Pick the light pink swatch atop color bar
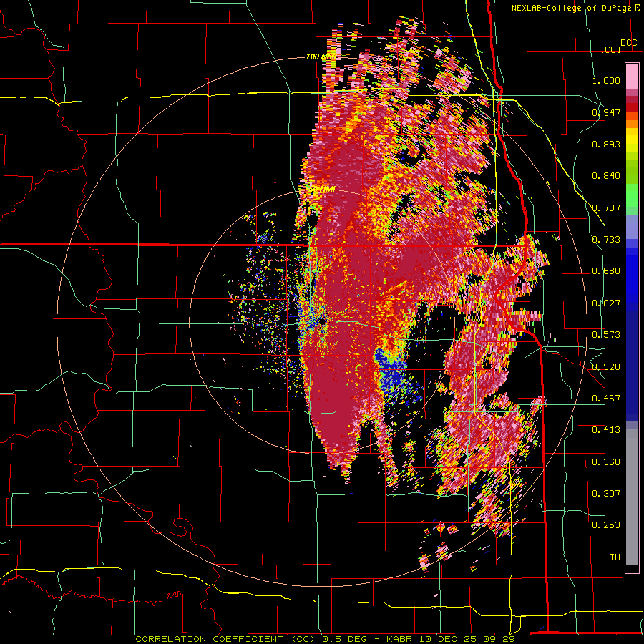This screenshot has width=644, height=644. pos(632,77)
